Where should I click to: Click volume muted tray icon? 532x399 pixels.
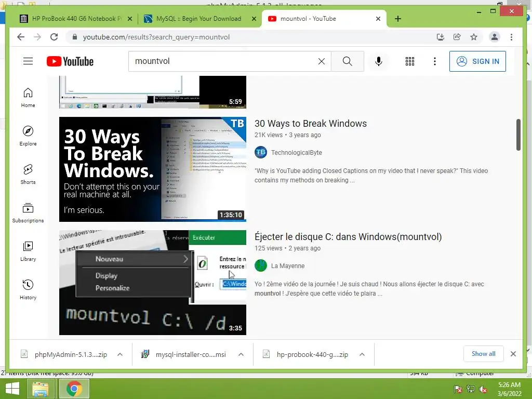point(483,389)
